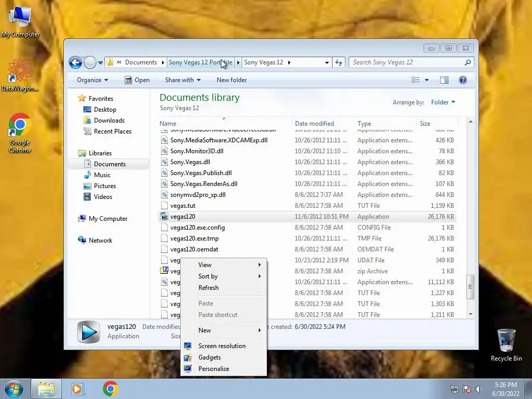Screen dimensions: 532x399
Task: Sort by the Date modified column header
Action: 322,124
